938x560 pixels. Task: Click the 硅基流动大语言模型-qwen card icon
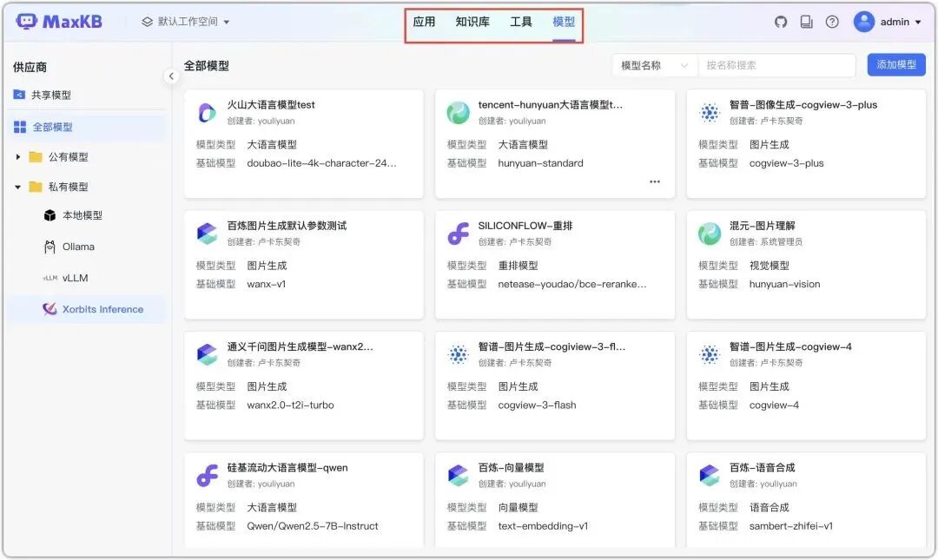(207, 475)
